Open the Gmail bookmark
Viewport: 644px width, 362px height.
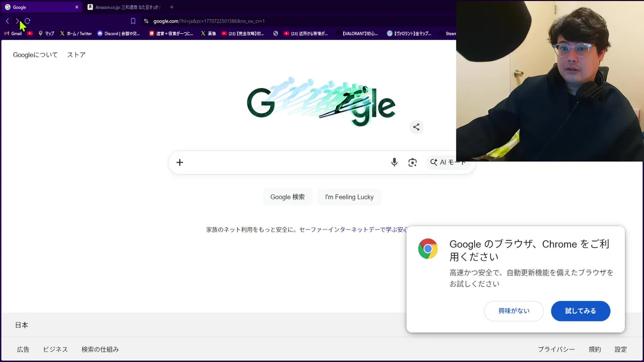click(13, 34)
